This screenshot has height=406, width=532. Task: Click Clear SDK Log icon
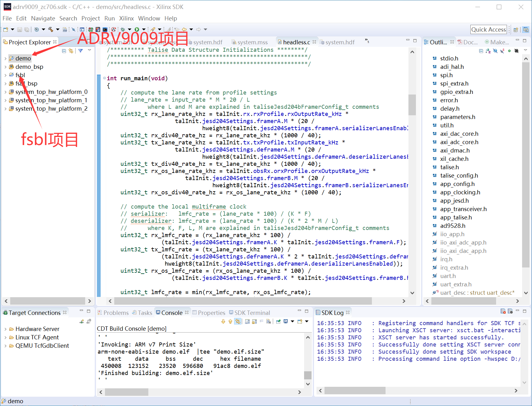point(503,311)
